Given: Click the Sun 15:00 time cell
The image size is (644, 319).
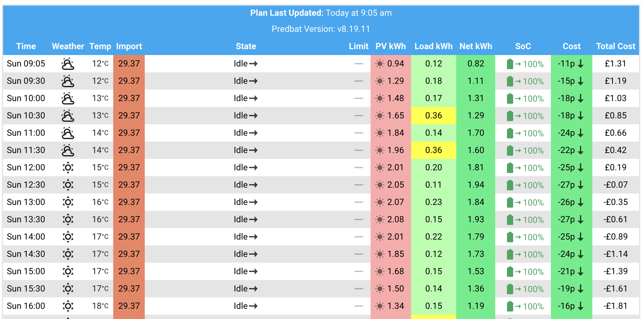Looking at the screenshot, I should pyautogui.click(x=26, y=271).
